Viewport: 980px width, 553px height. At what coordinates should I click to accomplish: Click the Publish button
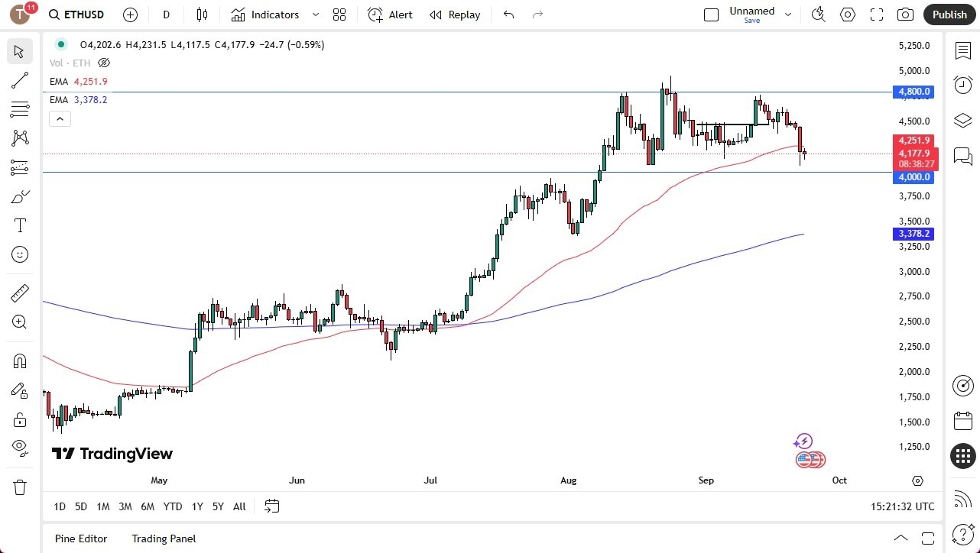pyautogui.click(x=949, y=15)
